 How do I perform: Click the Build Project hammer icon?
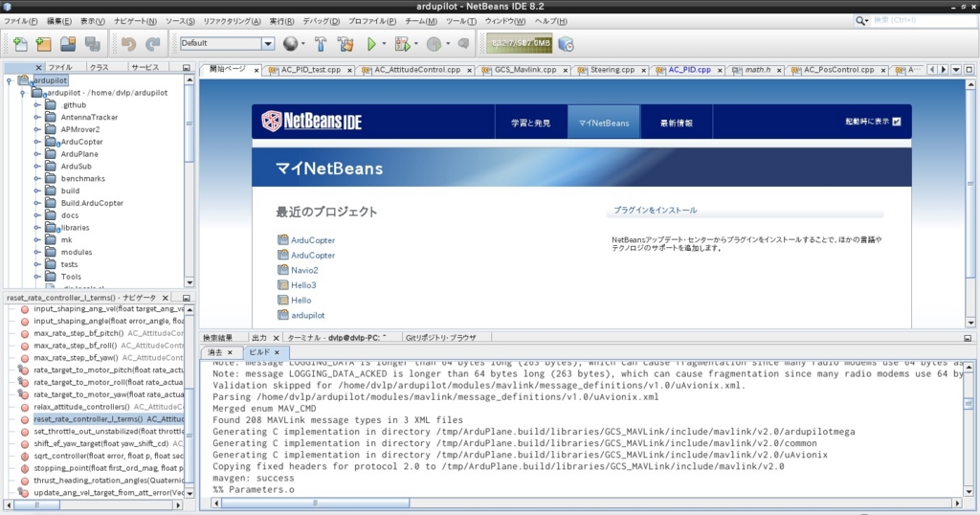pos(321,44)
